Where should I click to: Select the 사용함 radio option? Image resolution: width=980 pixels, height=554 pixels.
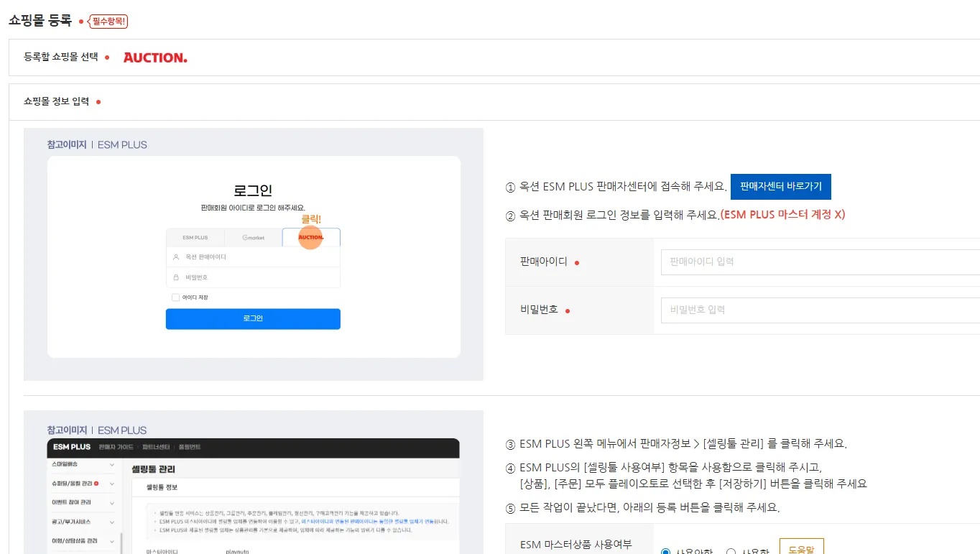click(731, 553)
